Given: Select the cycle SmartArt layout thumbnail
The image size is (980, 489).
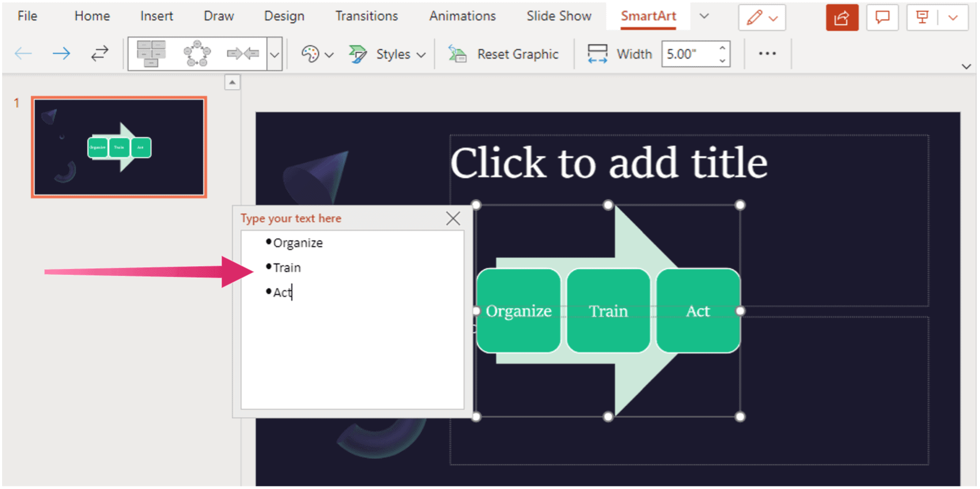Looking at the screenshot, I should (x=197, y=53).
